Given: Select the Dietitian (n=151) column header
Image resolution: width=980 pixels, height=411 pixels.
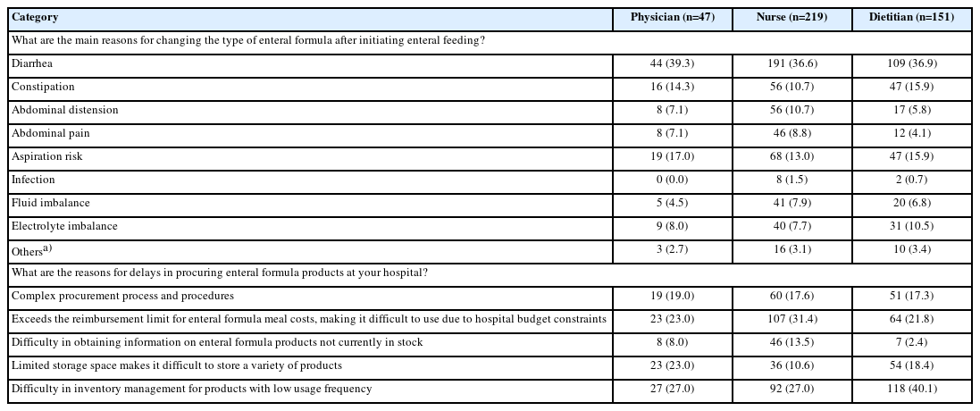Looking at the screenshot, I should (x=911, y=18).
